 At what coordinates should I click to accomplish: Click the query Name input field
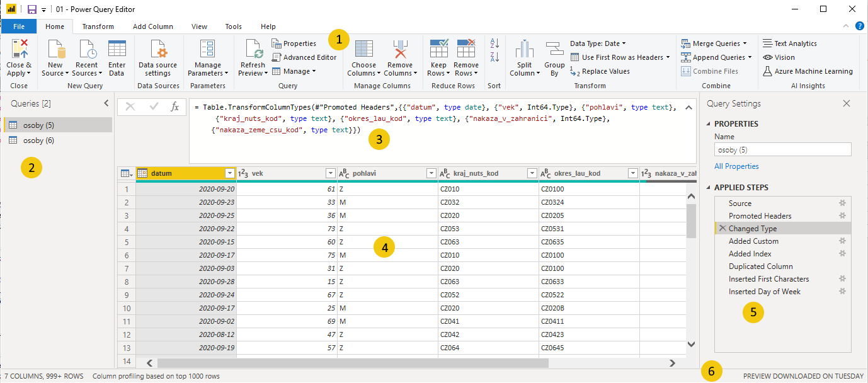pyautogui.click(x=782, y=150)
